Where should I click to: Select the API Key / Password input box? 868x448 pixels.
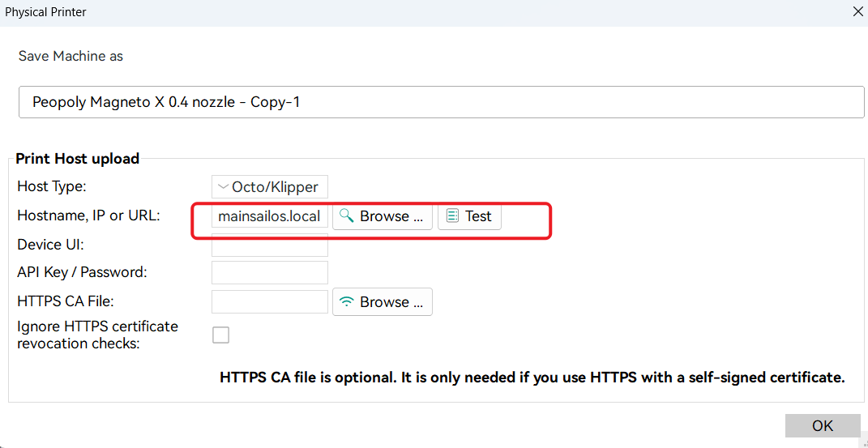coord(269,273)
